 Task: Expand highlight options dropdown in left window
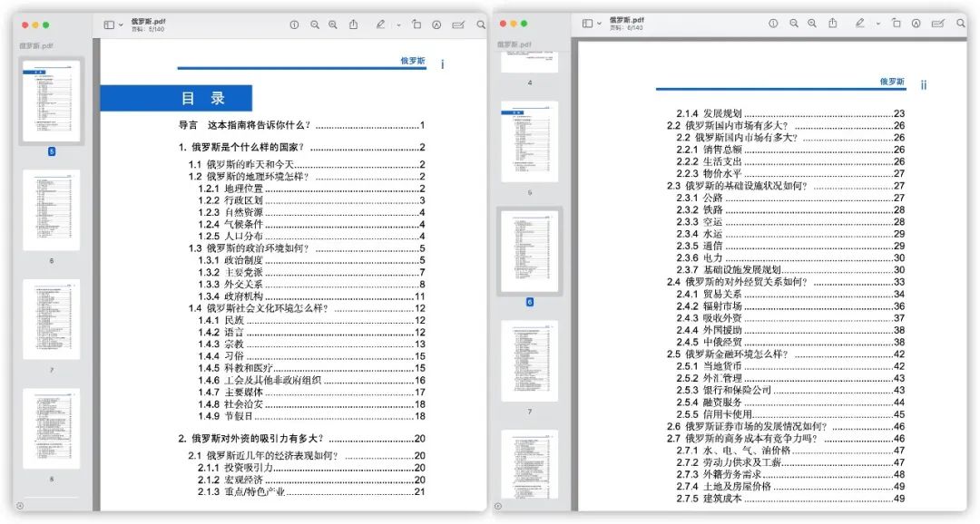398,25
